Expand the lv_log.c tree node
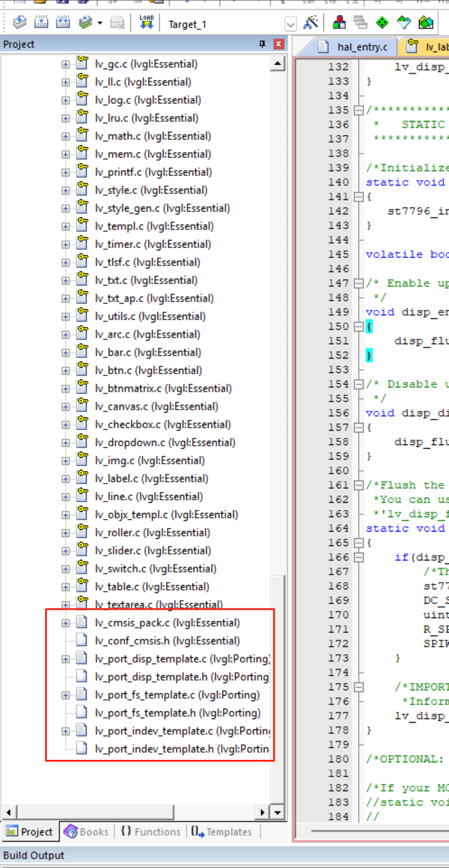The width and height of the screenshot is (449, 868). pyautogui.click(x=66, y=100)
